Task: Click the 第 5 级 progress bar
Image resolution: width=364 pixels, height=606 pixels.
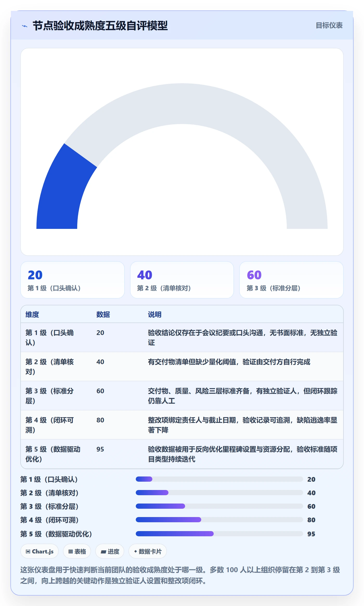Action: 219,534
